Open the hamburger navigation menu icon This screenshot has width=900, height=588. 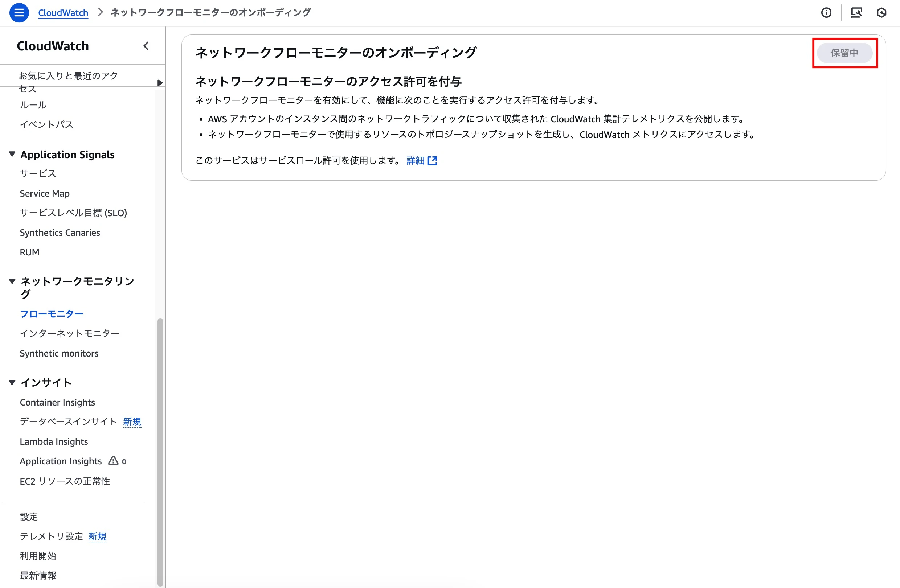click(x=19, y=13)
